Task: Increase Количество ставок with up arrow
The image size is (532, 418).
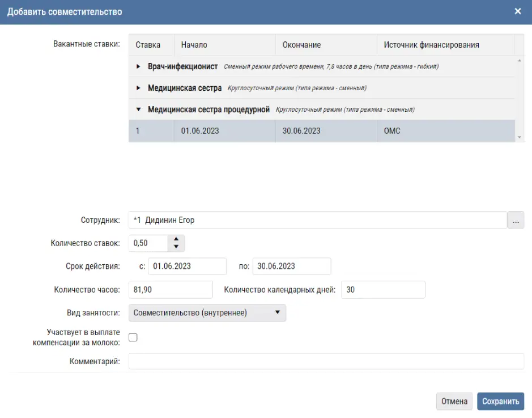Action: tap(176, 239)
